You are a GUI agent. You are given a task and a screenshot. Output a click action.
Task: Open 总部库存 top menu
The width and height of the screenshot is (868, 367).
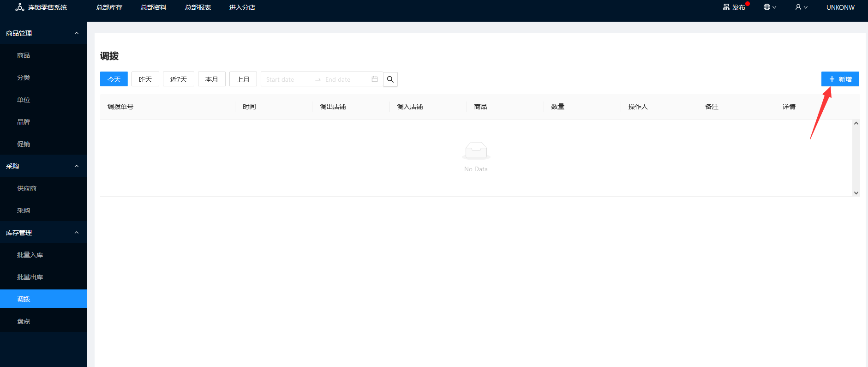coord(109,7)
